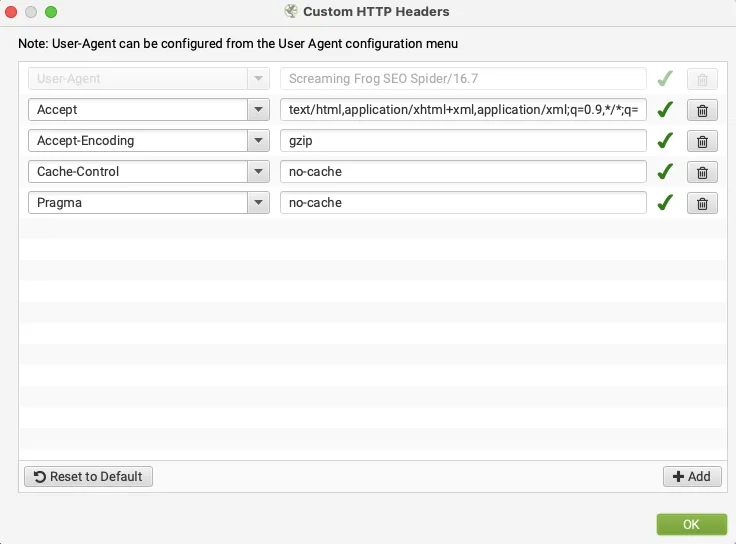Close the Custom HTTP Headers window
This screenshot has height=544, width=736.
click(11, 12)
